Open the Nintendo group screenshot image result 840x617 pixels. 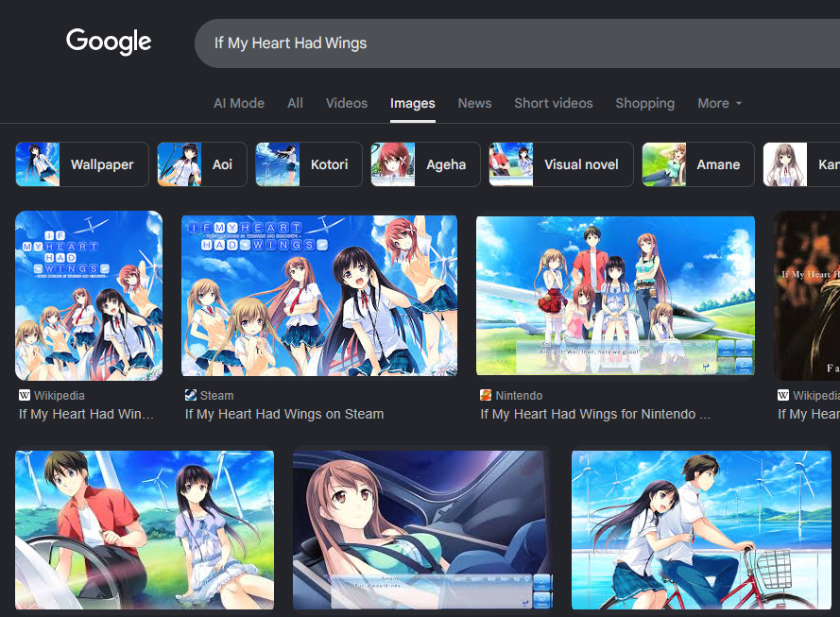(x=615, y=296)
